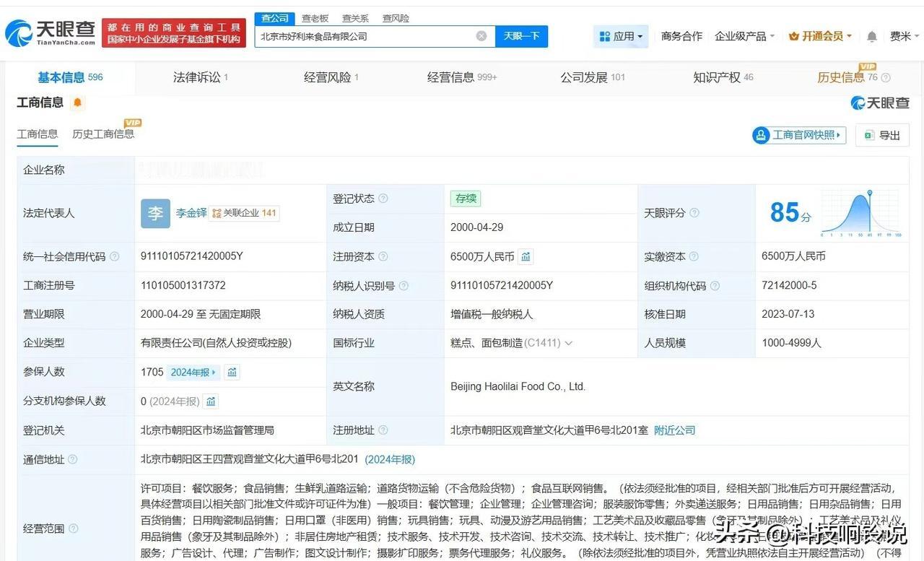Click the help icon beside 注册资本
Screen dimensions: 924x561
383,256
